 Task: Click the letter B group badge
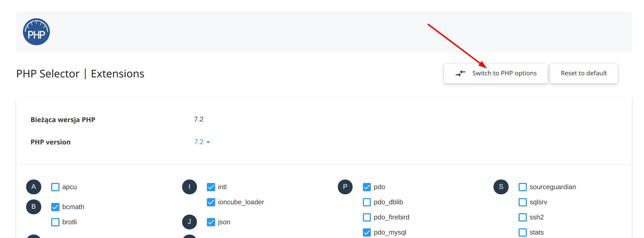coord(34,207)
